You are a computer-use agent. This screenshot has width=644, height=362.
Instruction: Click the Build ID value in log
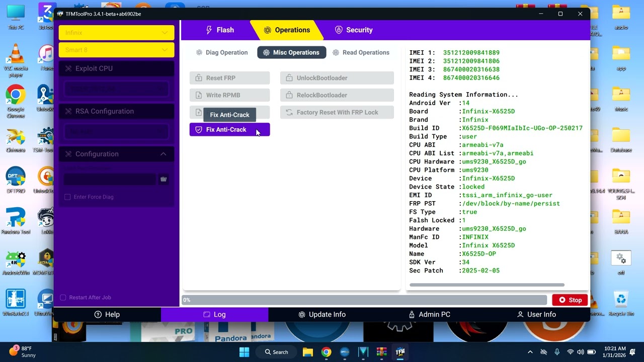click(522, 128)
